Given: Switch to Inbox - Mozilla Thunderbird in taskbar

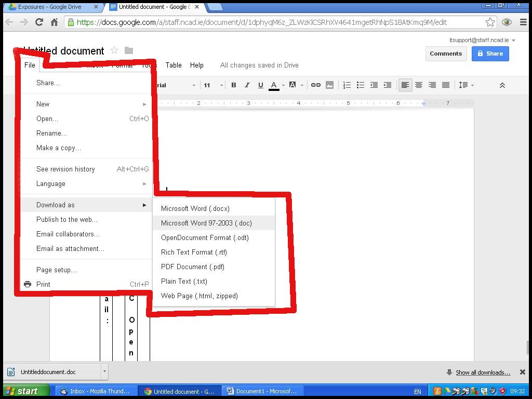Looking at the screenshot, I should [96, 391].
